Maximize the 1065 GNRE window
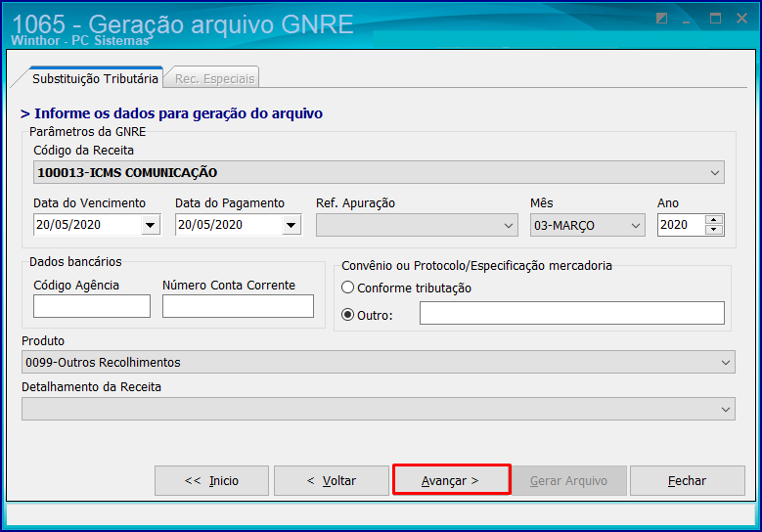 click(x=715, y=19)
